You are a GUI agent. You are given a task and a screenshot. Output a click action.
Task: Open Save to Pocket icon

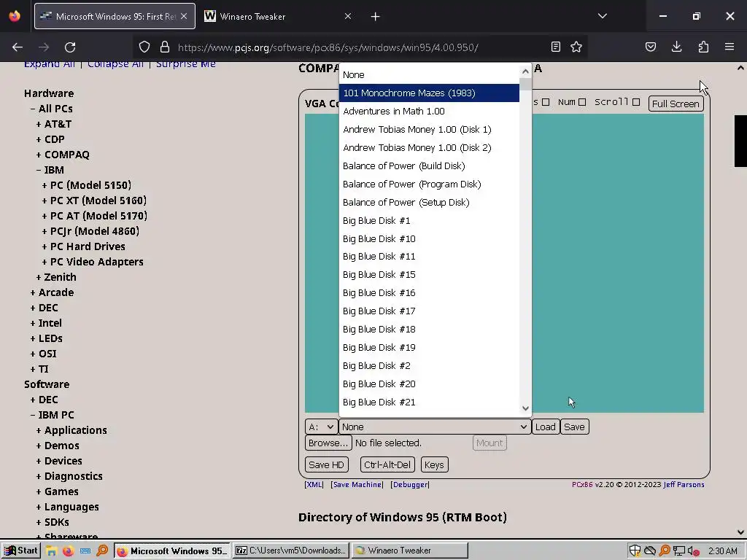coord(651,47)
